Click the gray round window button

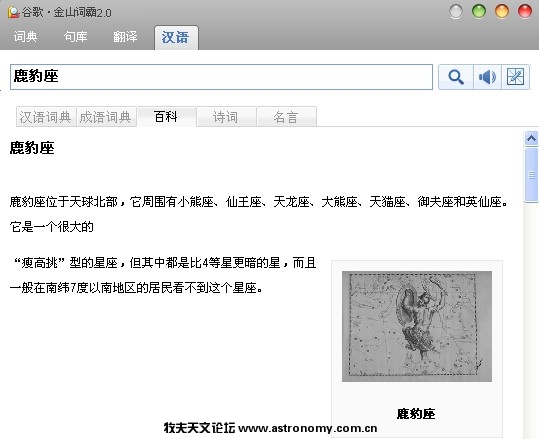coord(456,11)
